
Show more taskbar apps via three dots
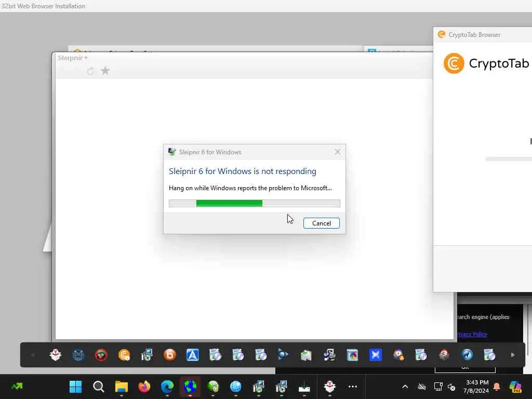[x=353, y=387]
